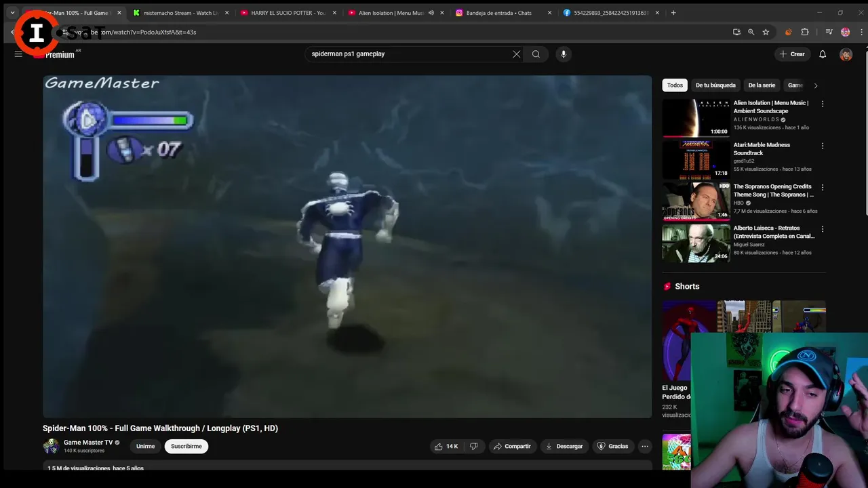This screenshot has width=868, height=488.
Task: Click the ALIENWORLDS channel name
Action: point(756,119)
